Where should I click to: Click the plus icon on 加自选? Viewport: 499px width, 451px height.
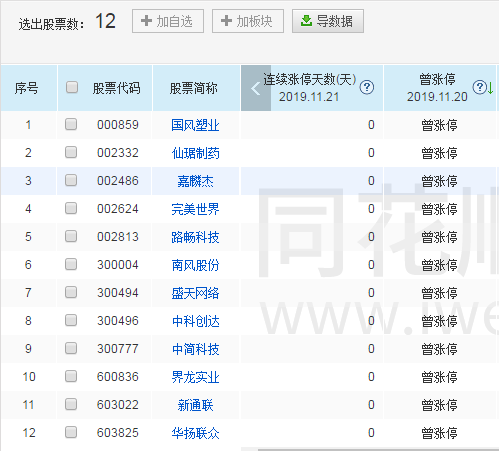[146, 21]
